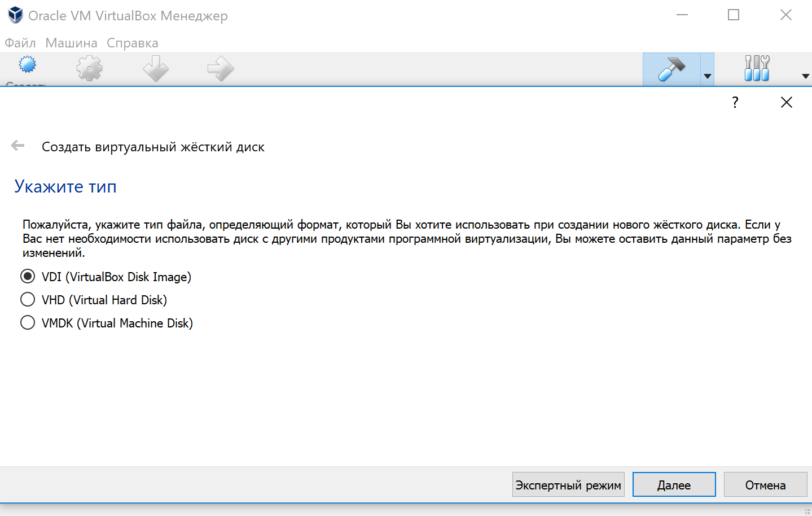Switch to Экспертный режим
812x516 pixels.
(x=568, y=484)
